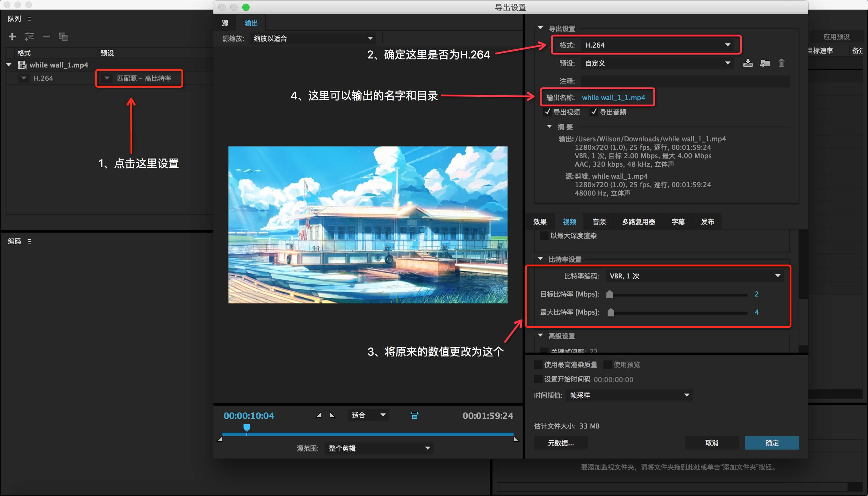Click the preview image thumbnail
Image resolution: width=868 pixels, height=496 pixels.
point(368,225)
